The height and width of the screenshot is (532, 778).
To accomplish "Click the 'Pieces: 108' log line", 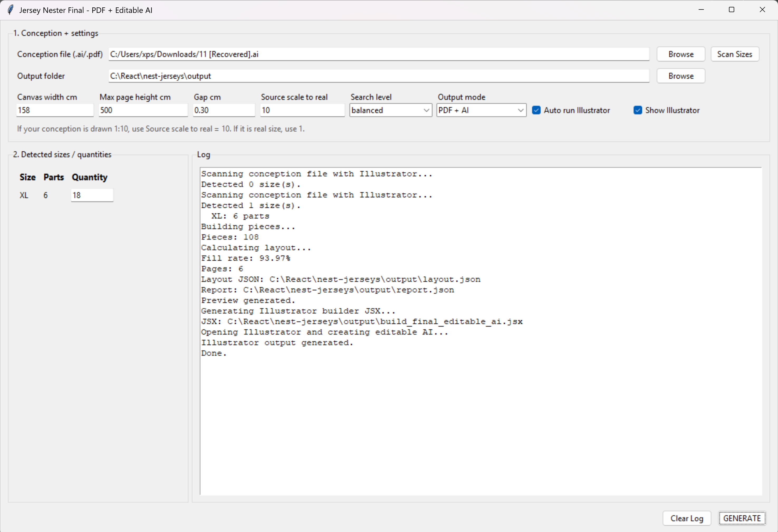I will pyautogui.click(x=230, y=237).
